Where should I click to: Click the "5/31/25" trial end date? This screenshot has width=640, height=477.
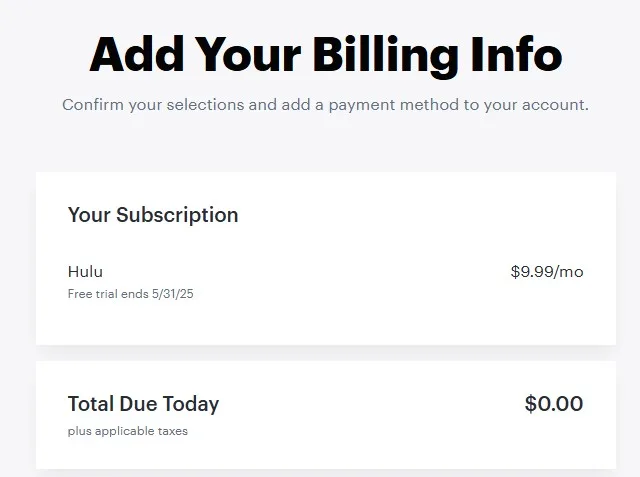click(x=174, y=294)
